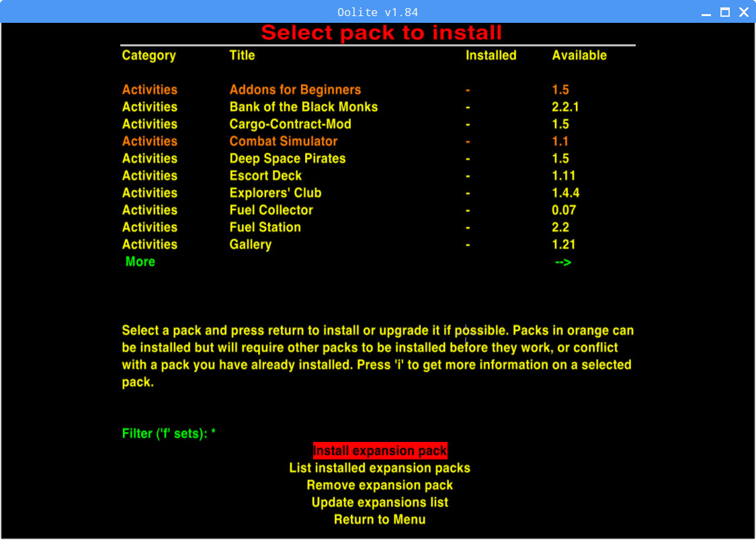Click version 0.07 for Fuel Collector
The image size is (756, 540).
point(564,210)
